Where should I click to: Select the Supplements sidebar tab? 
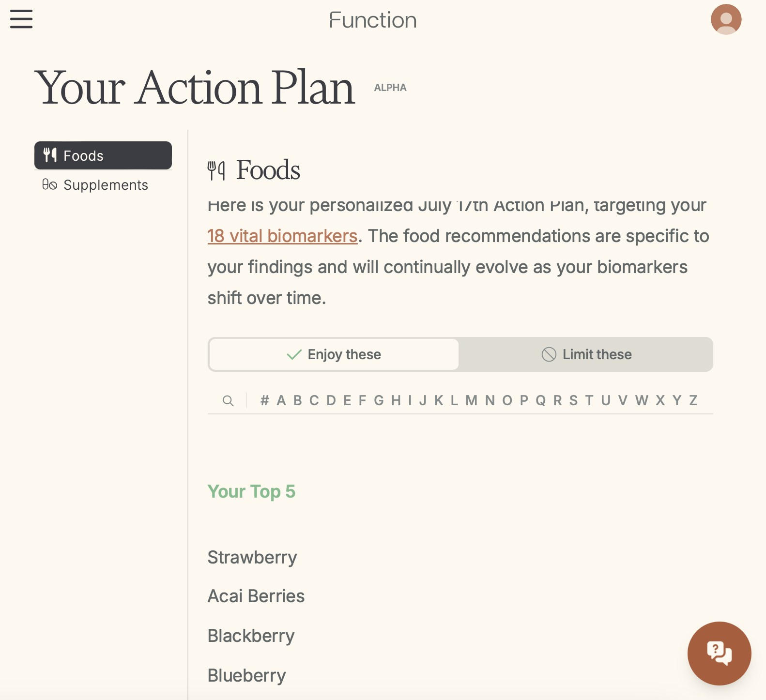[106, 185]
